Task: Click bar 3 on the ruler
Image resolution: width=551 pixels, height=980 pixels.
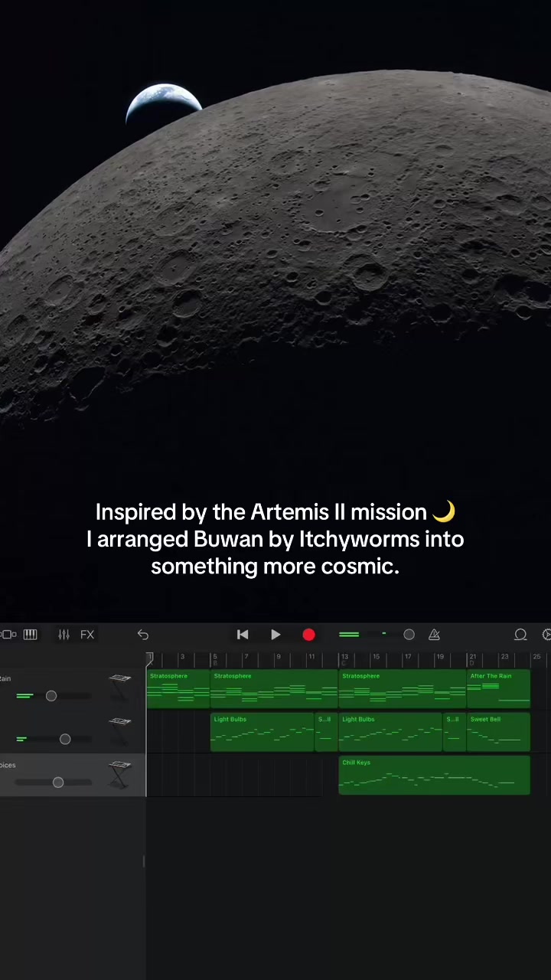Action: (x=181, y=657)
